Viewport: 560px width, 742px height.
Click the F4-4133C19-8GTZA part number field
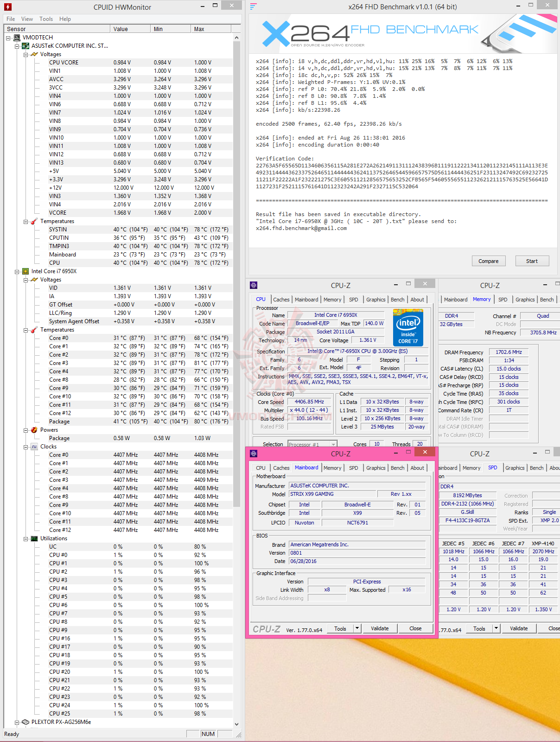(467, 520)
